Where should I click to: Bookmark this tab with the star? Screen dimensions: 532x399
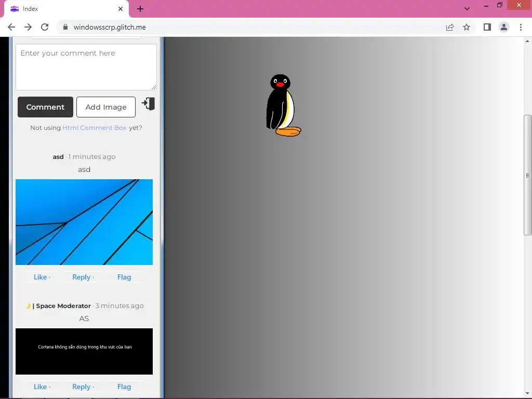(x=467, y=27)
